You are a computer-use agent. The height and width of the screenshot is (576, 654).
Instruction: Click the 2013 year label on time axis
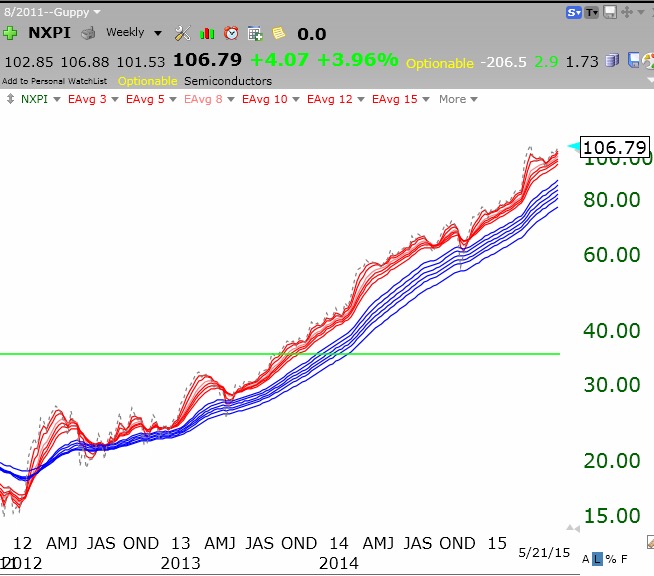[x=181, y=563]
